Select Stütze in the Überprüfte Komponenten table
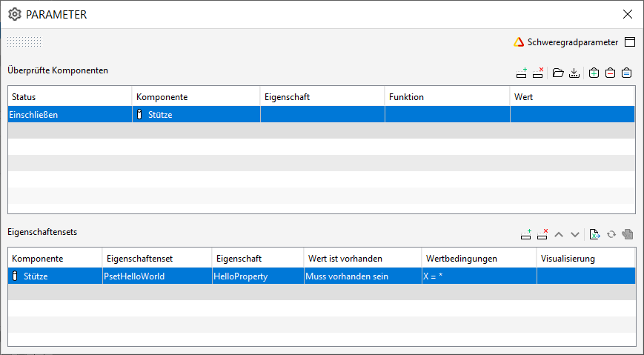 [x=196, y=115]
